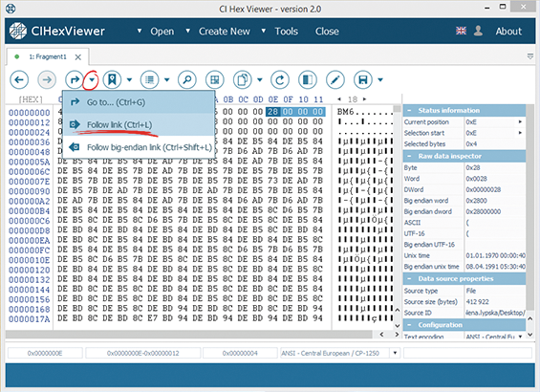
Task: Click the About link
Action: [508, 32]
